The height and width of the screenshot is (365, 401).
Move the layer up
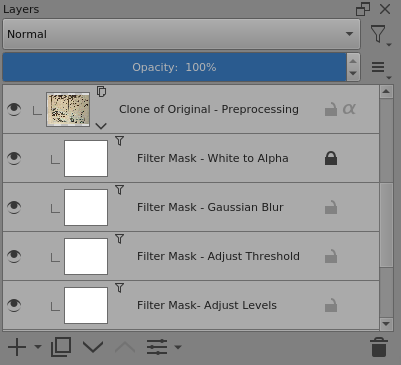point(125,347)
